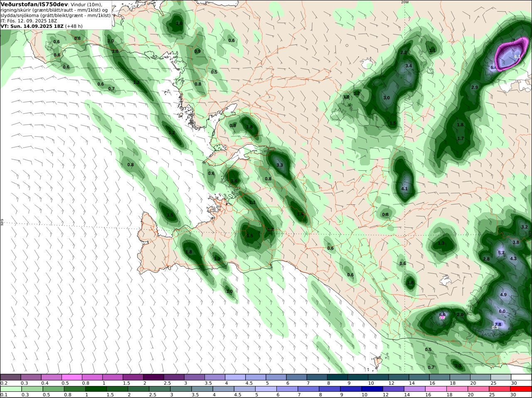The height and width of the screenshot is (398, 532).
Task: Click the light pink rain swatch between 16 and 18
Action: click(436, 389)
